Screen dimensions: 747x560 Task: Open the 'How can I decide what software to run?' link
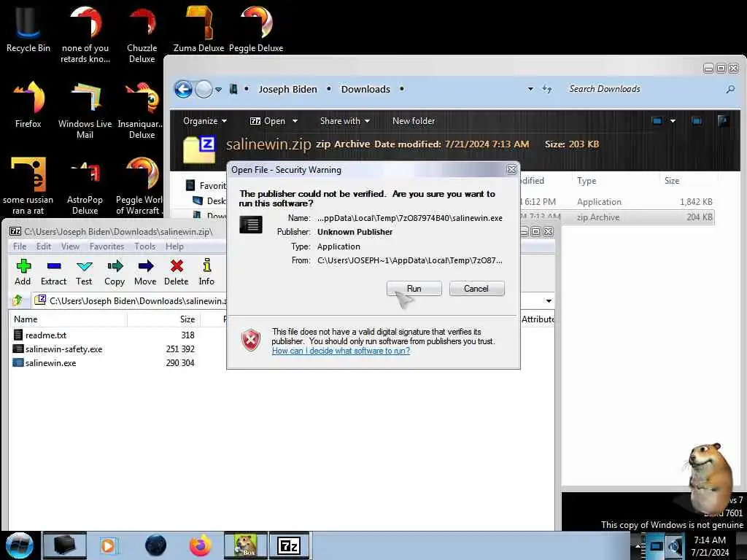point(341,351)
